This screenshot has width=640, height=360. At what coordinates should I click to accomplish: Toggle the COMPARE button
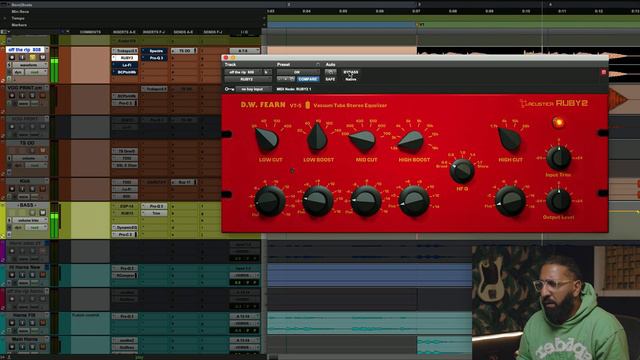[x=308, y=79]
